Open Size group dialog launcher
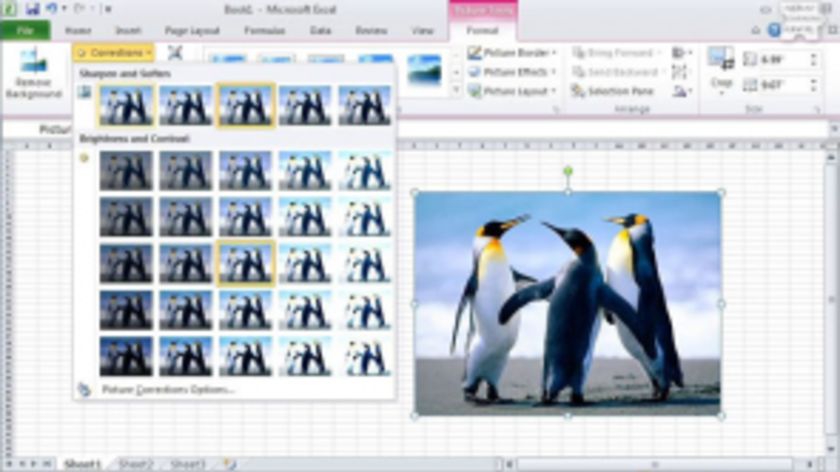 tap(818, 110)
